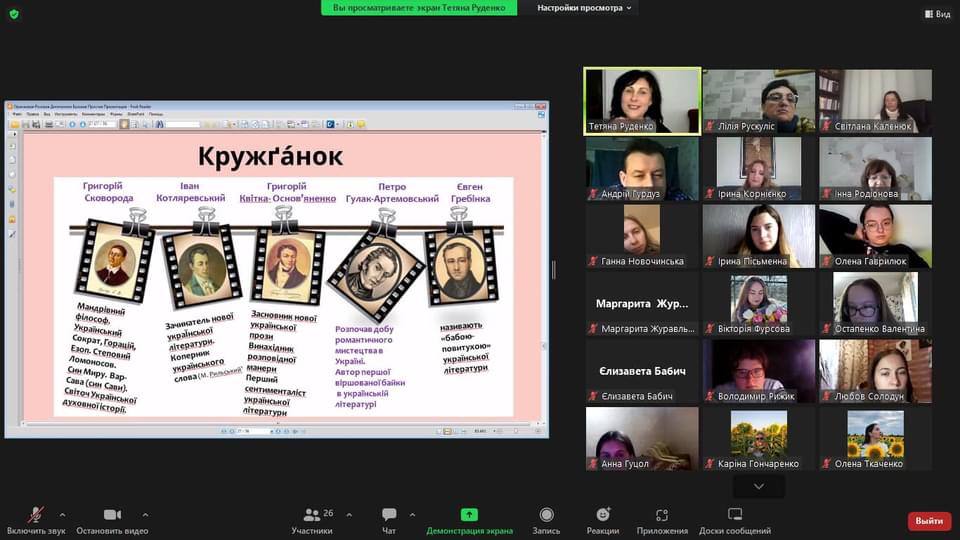The width and height of the screenshot is (960, 540).
Task: Select Олена Ткаченко's video thumbnail
Action: [875, 438]
